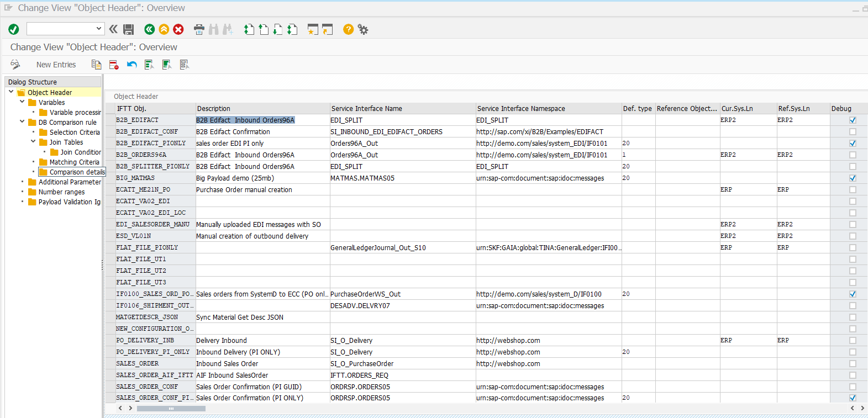Open Help with the question mark icon
The image size is (868, 418).
[x=348, y=29]
